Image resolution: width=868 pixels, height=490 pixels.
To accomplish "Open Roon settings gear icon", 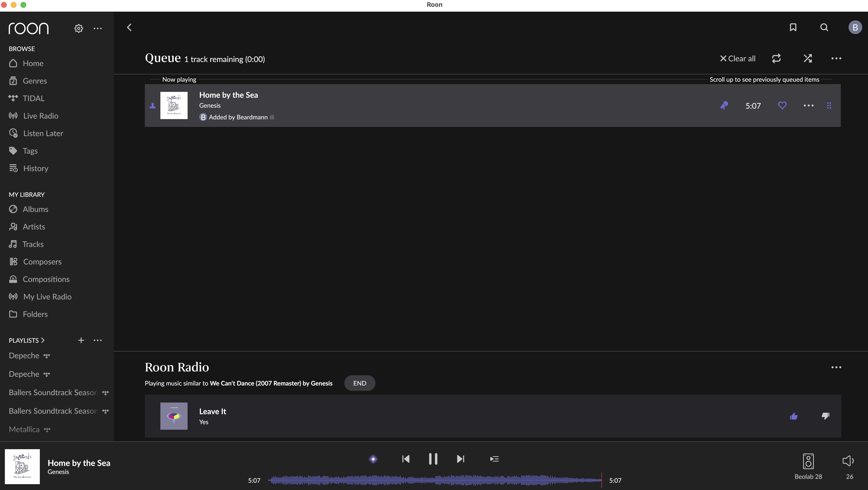I will pyautogui.click(x=78, y=28).
